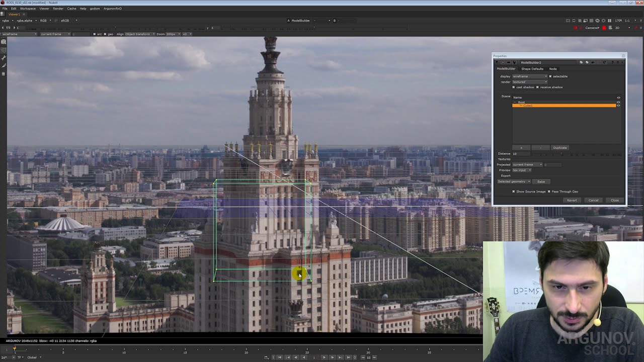Click the Distance value field
The height and width of the screenshot is (362, 644).
[x=520, y=154]
